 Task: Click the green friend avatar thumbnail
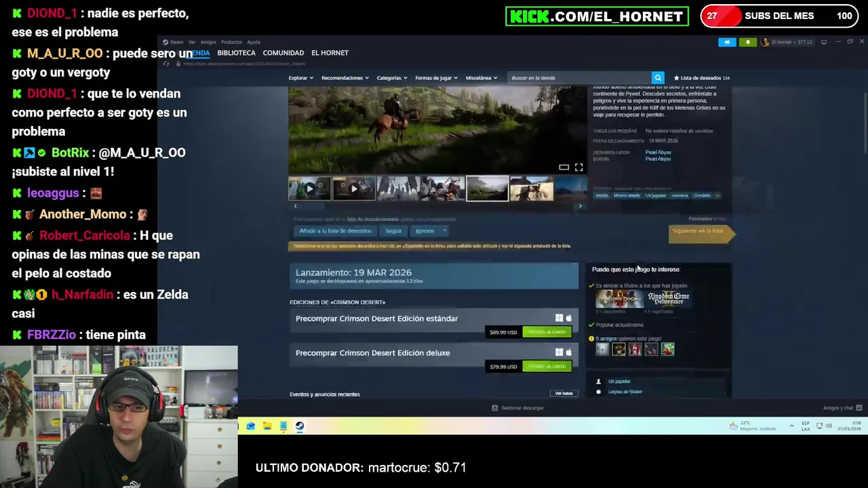point(668,350)
